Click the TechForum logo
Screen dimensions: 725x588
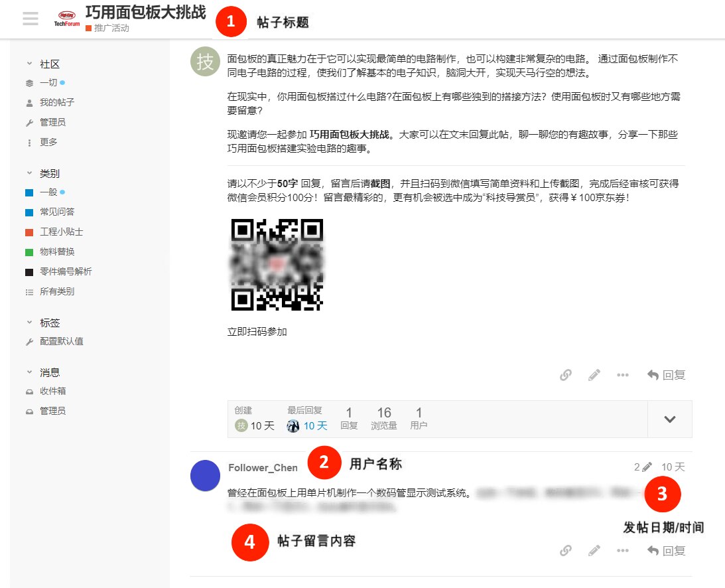pos(66,19)
